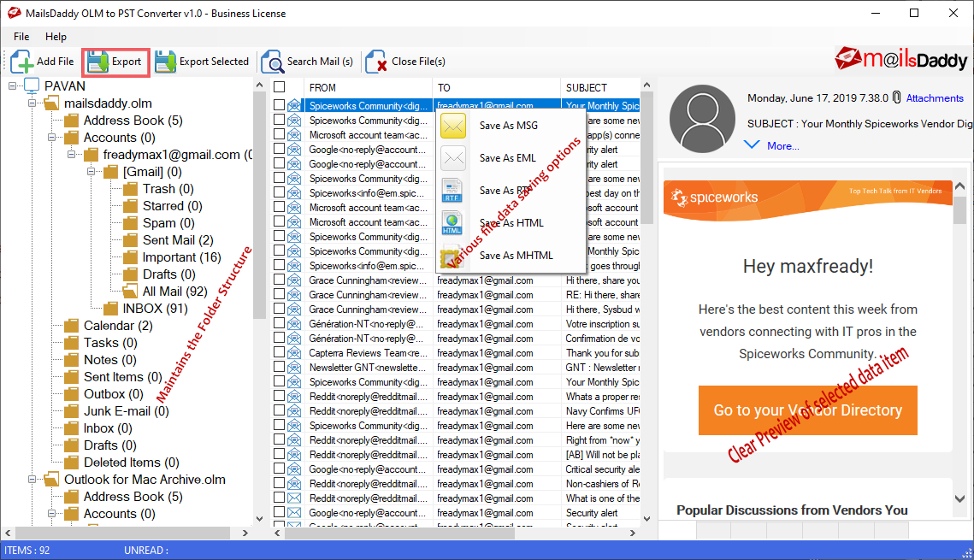Expand header details with More chevron
Screen dimensions: 974x560
752,145
